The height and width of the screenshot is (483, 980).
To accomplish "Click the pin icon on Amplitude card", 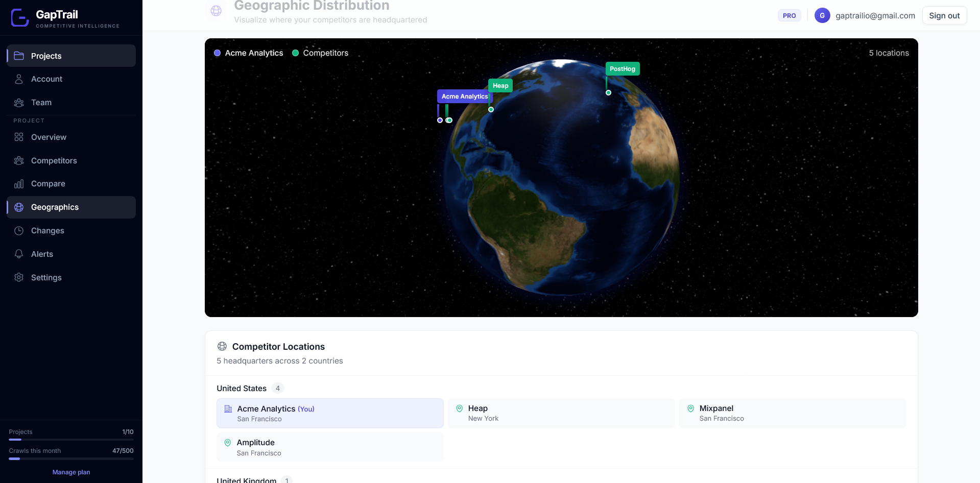I will [x=228, y=443].
